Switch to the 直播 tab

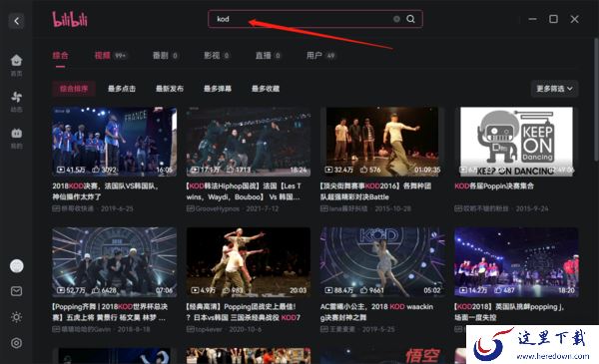pyautogui.click(x=268, y=56)
